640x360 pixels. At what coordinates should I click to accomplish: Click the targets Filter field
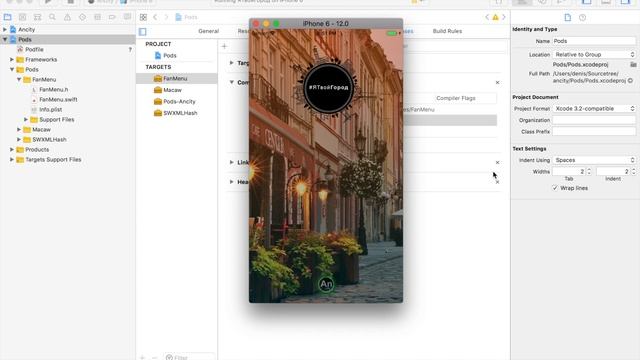tap(189, 357)
